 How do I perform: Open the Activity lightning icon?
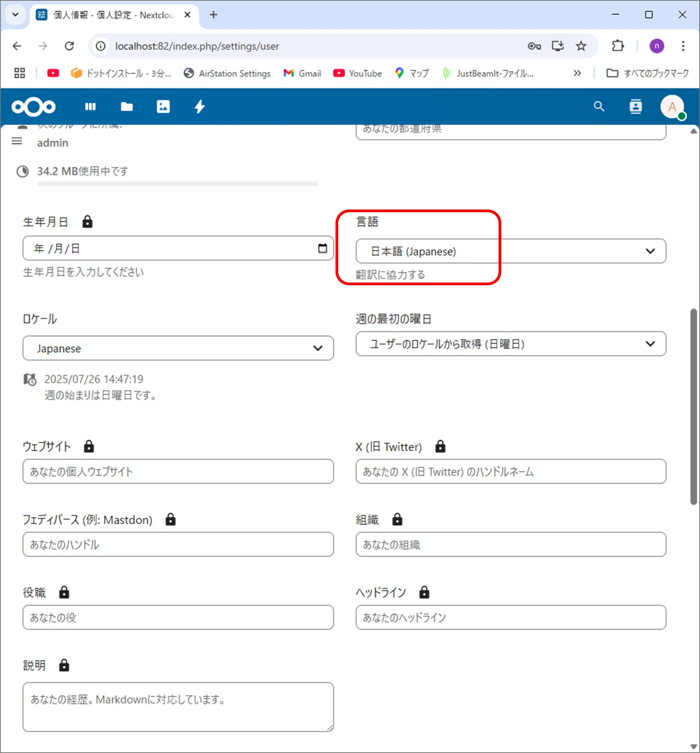[200, 107]
